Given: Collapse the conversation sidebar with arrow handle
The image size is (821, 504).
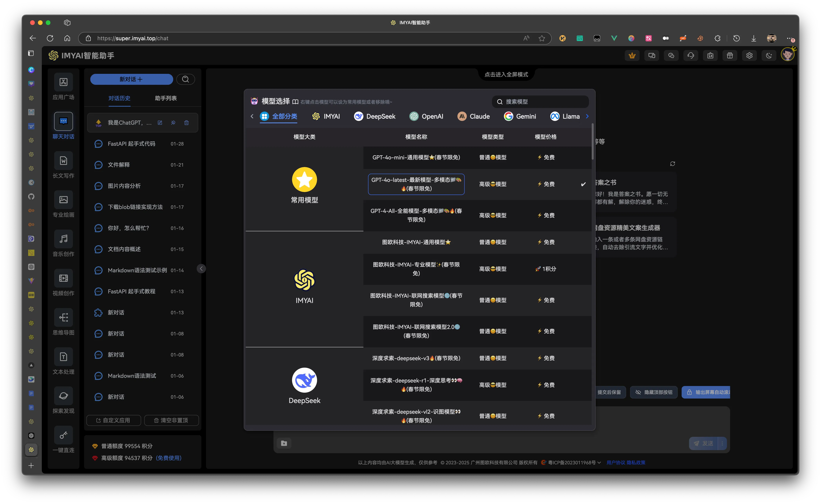Looking at the screenshot, I should pos(201,269).
